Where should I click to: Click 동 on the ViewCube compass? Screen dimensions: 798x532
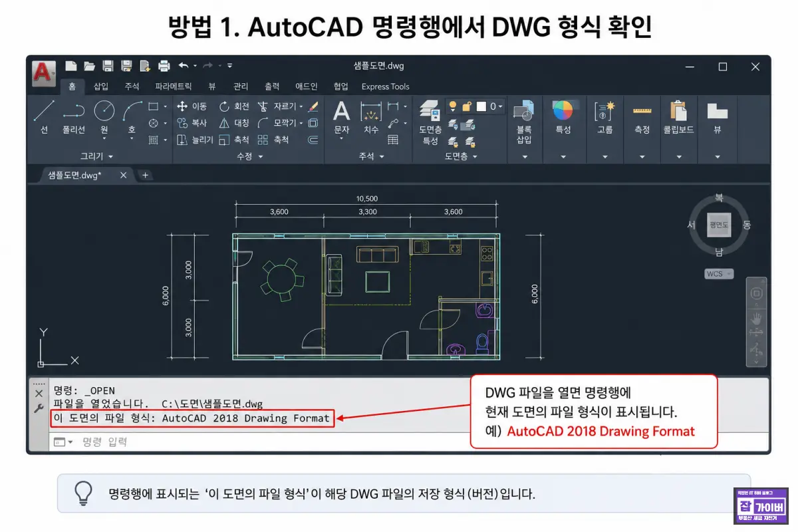click(x=747, y=225)
